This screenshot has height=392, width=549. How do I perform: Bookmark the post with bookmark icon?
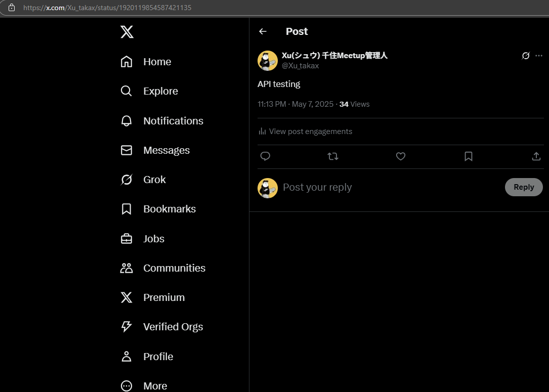point(469,156)
